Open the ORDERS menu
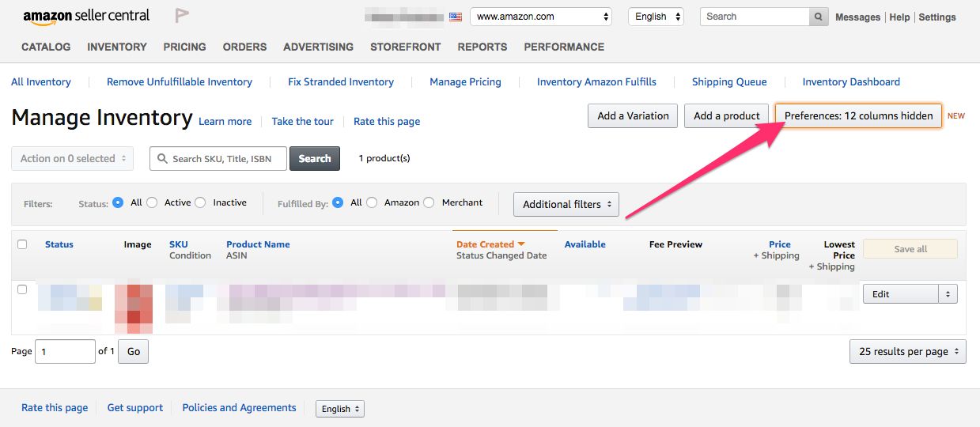The height and width of the screenshot is (427, 980). pyautogui.click(x=244, y=47)
